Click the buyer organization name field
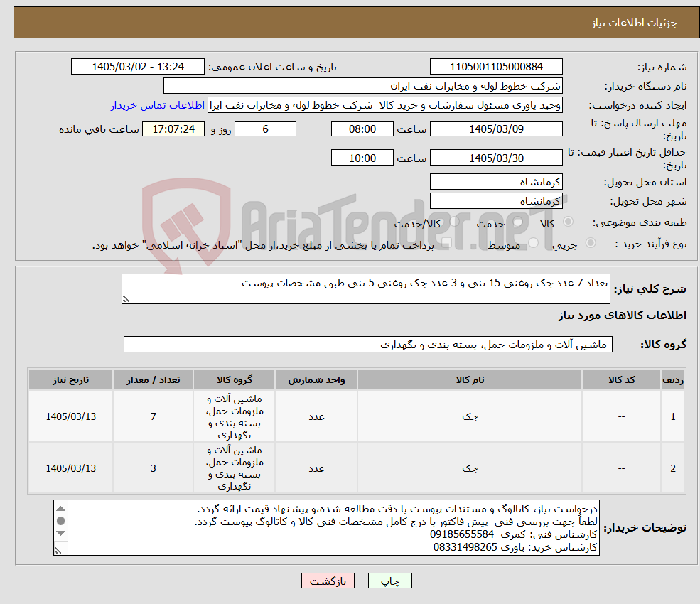Viewport: 700px width, 604px height. click(x=362, y=86)
